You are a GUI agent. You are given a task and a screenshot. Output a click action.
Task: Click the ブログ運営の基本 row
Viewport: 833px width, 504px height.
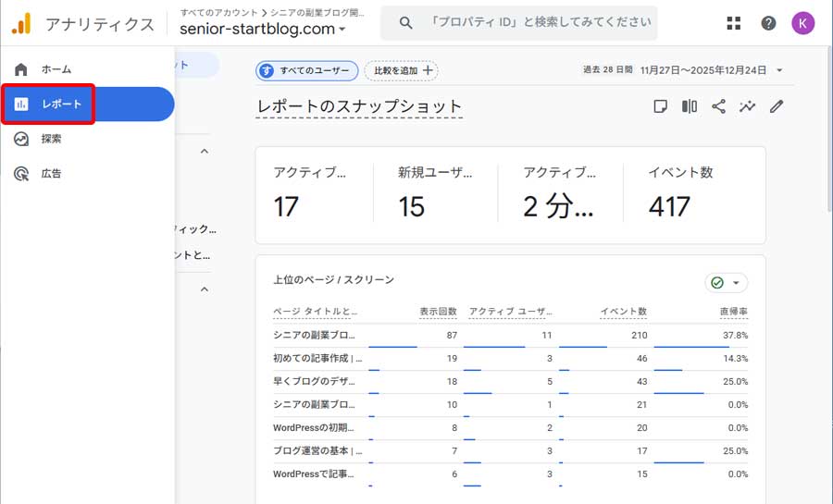point(511,451)
